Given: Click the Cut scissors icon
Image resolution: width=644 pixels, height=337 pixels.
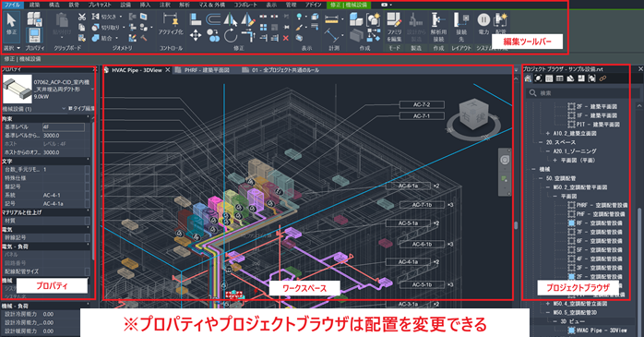Looking at the screenshot, I should (x=82, y=17).
